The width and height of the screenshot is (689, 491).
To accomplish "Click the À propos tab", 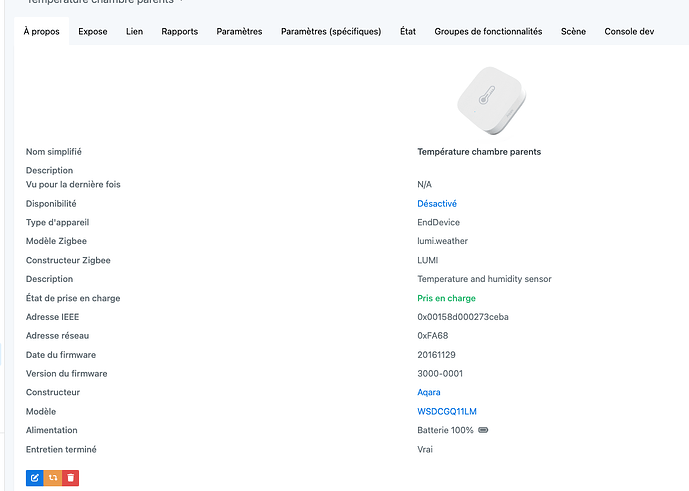I will pyautogui.click(x=42, y=32).
